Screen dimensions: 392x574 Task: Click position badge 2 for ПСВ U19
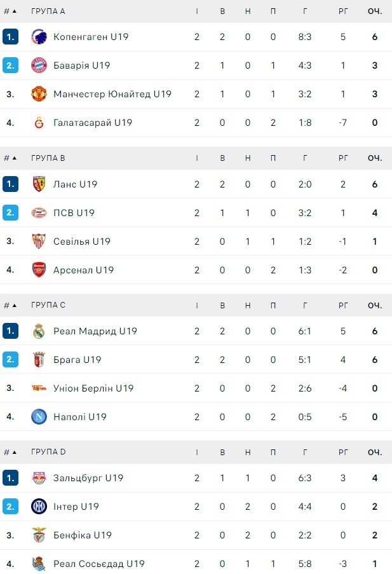pyautogui.click(x=10, y=213)
